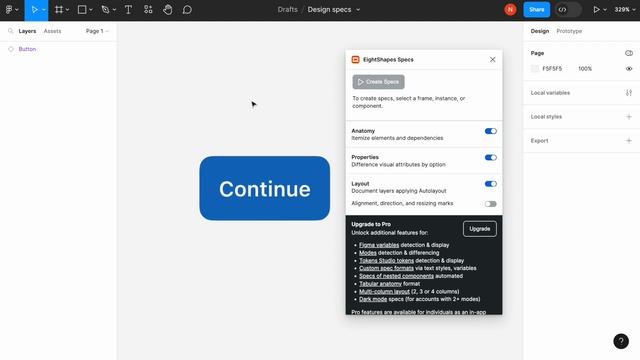The height and width of the screenshot is (360, 640).
Task: Open the Tokens Studio tokens link
Action: [x=386, y=260]
